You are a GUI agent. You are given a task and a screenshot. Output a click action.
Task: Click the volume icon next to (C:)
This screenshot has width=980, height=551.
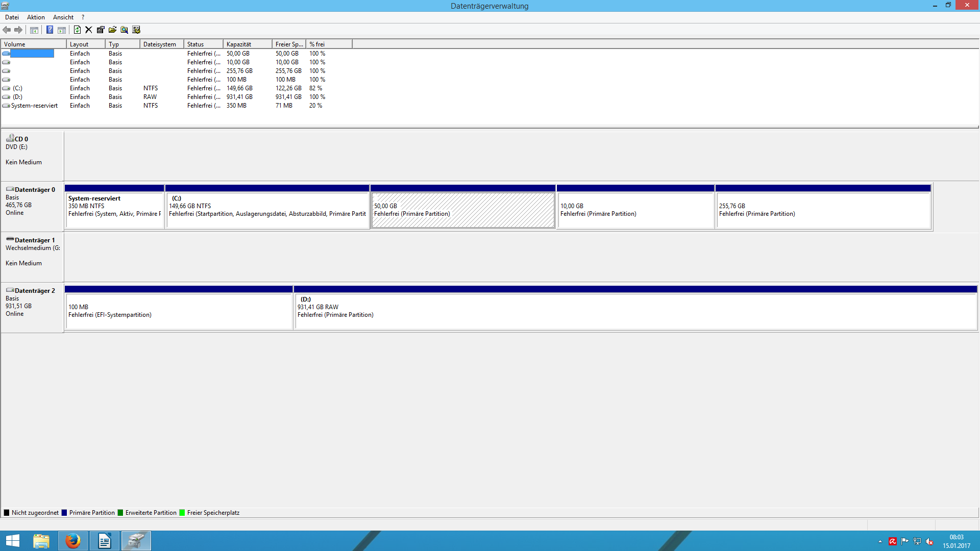(x=6, y=88)
